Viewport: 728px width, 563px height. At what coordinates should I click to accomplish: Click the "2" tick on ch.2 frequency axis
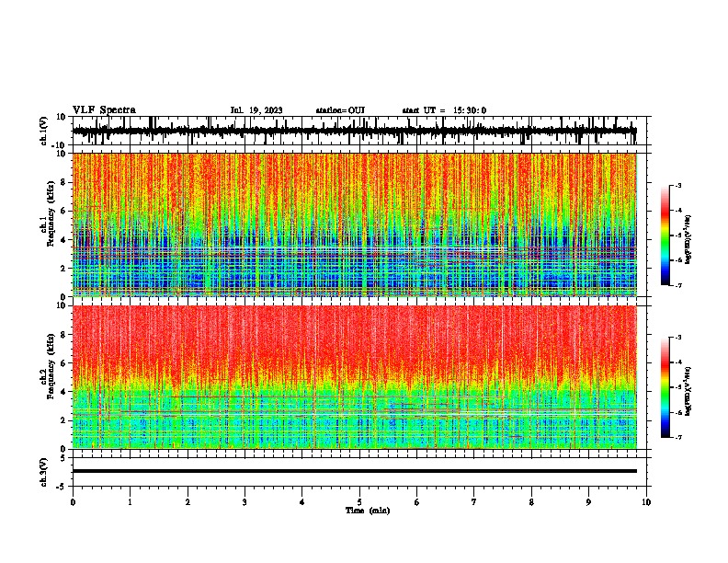coord(63,420)
